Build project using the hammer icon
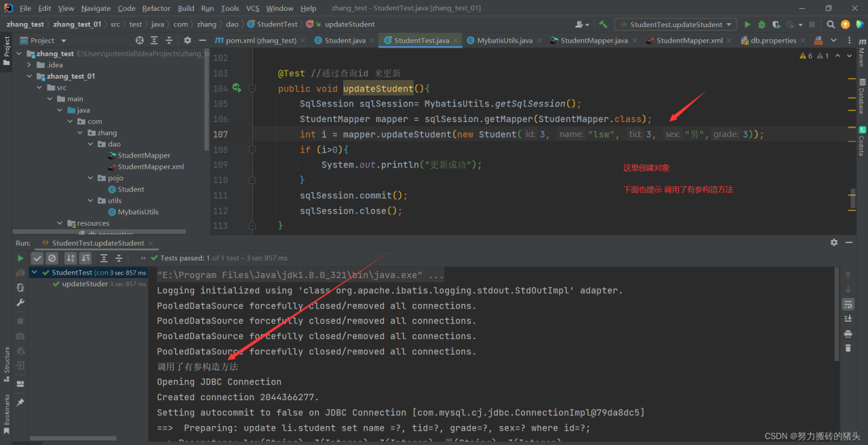868x445 pixels. 603,24
